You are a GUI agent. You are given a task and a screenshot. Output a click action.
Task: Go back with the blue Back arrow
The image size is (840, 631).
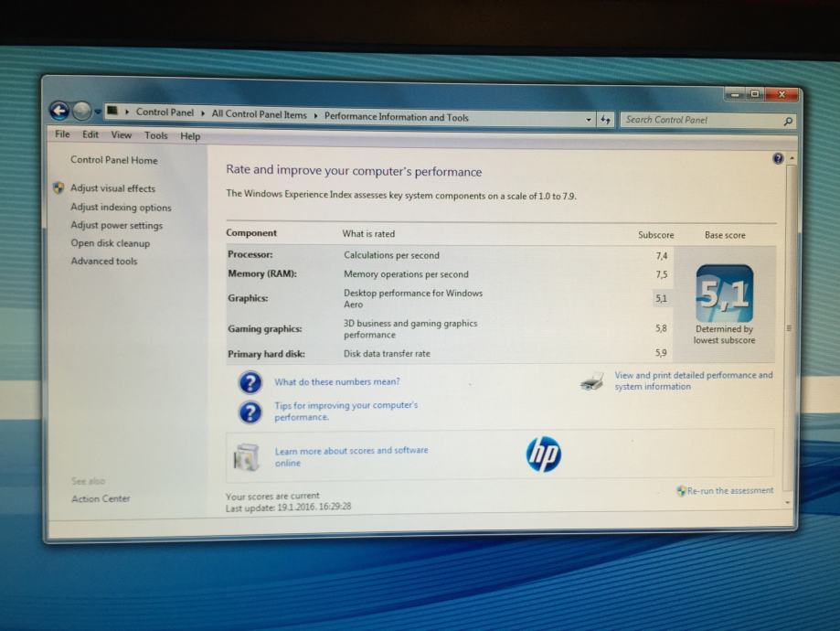pos(59,111)
